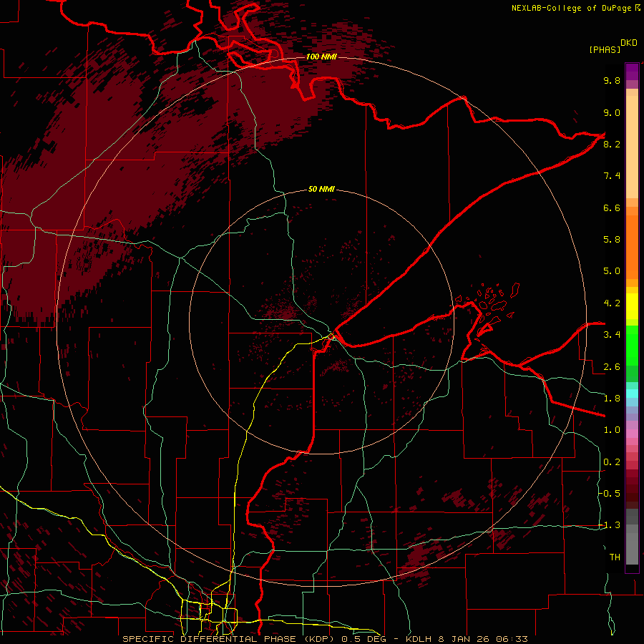Pick the bright green color bar segment
This screenshot has height=644, width=644.
click(x=632, y=345)
